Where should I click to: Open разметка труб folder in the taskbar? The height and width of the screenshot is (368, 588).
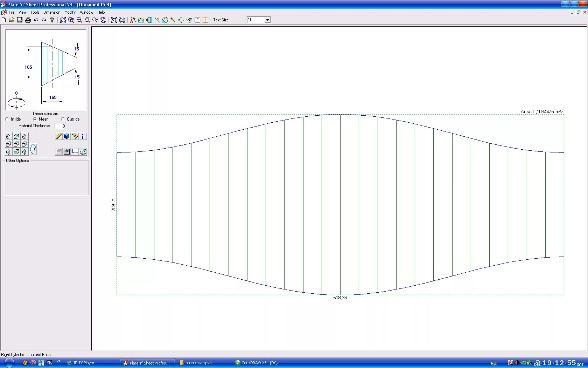pyautogui.click(x=196, y=363)
